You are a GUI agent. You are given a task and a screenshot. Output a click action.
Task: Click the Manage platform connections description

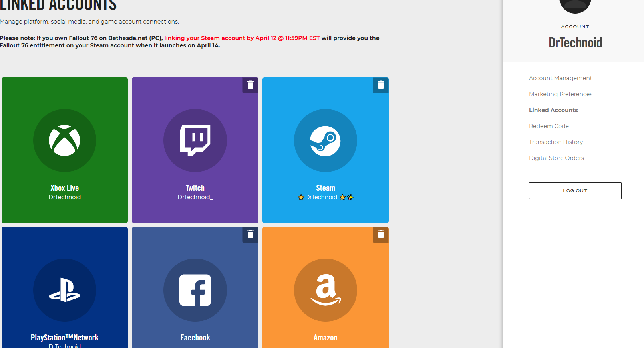coord(89,22)
